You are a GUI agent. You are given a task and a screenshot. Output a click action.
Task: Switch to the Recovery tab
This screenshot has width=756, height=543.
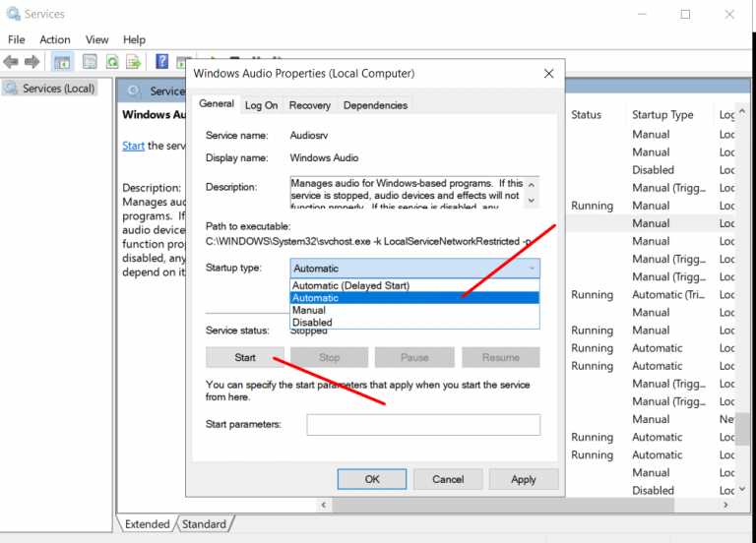[x=310, y=105]
